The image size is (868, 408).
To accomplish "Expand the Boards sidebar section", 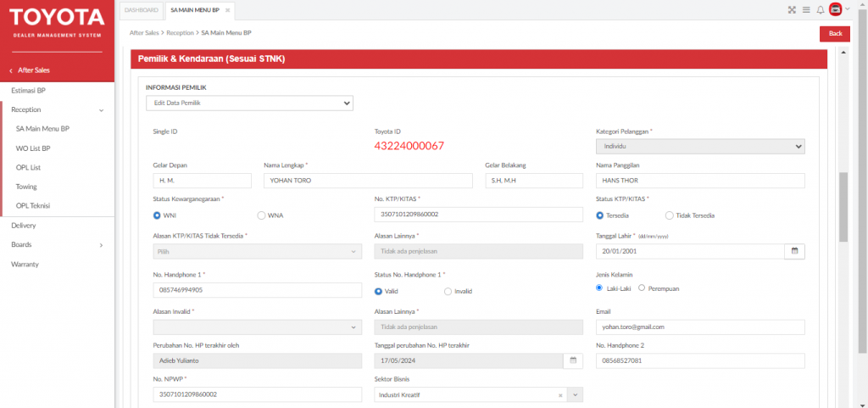I will click(102, 244).
